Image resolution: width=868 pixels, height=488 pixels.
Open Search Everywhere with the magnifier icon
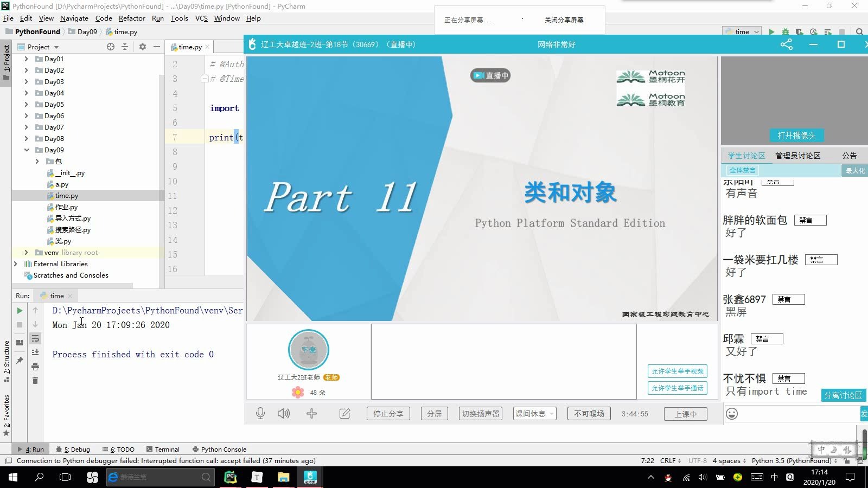[859, 31]
